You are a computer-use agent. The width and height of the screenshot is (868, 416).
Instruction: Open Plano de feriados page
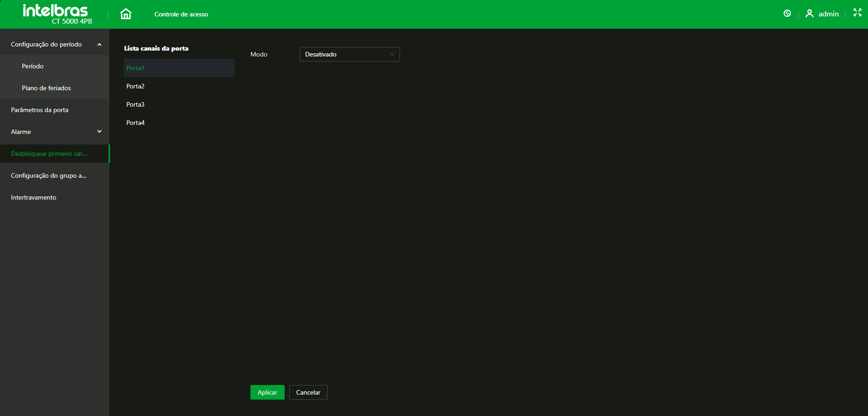tap(47, 88)
